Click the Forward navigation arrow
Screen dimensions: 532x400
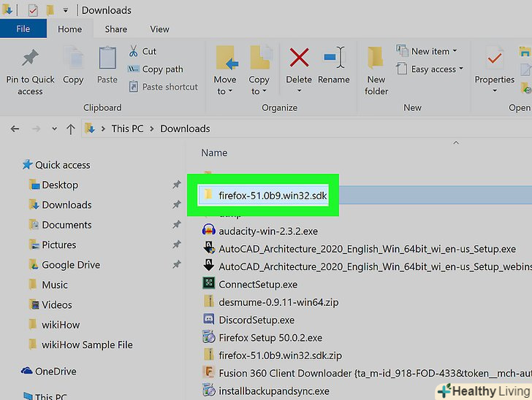pyautogui.click(x=36, y=128)
